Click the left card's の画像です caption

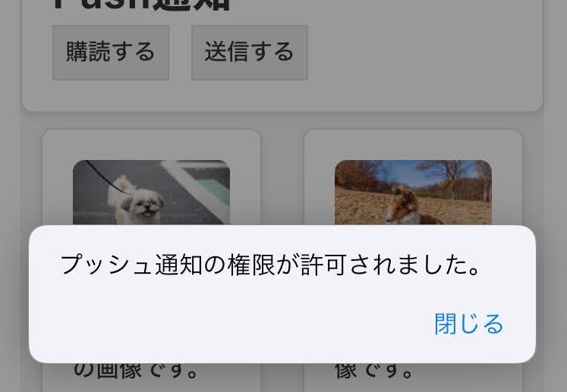point(136,371)
